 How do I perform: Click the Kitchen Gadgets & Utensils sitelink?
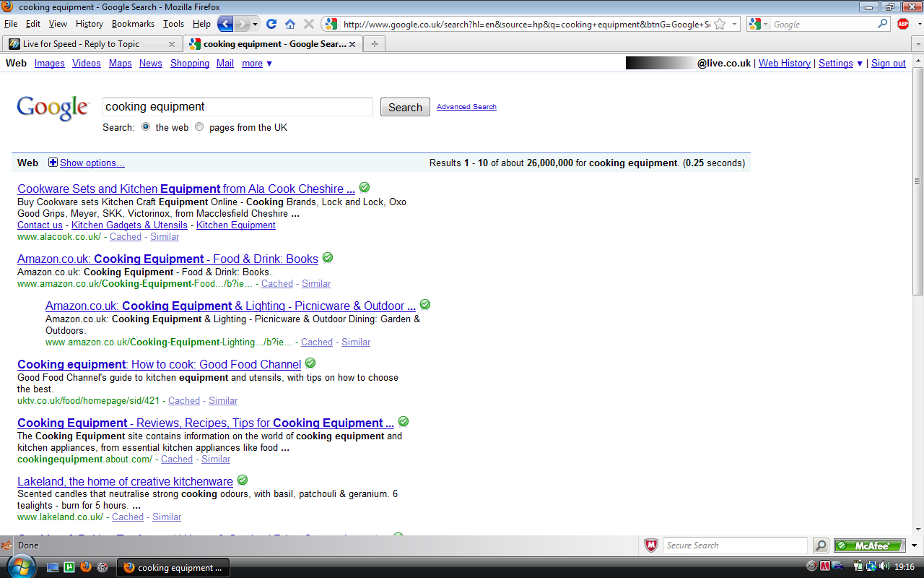129,225
